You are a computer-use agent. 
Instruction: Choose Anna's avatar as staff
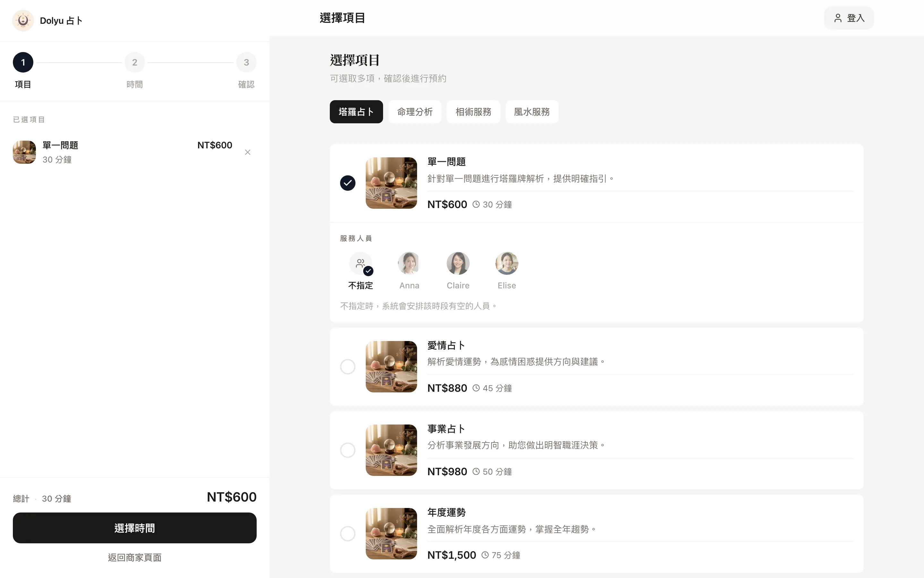coord(409,263)
